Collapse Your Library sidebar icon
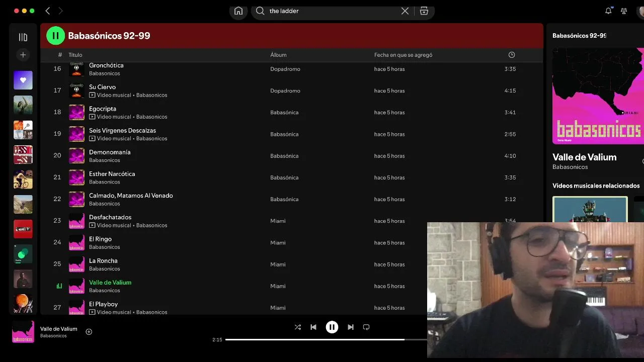Screen dimensions: 644x362 [x=23, y=37]
